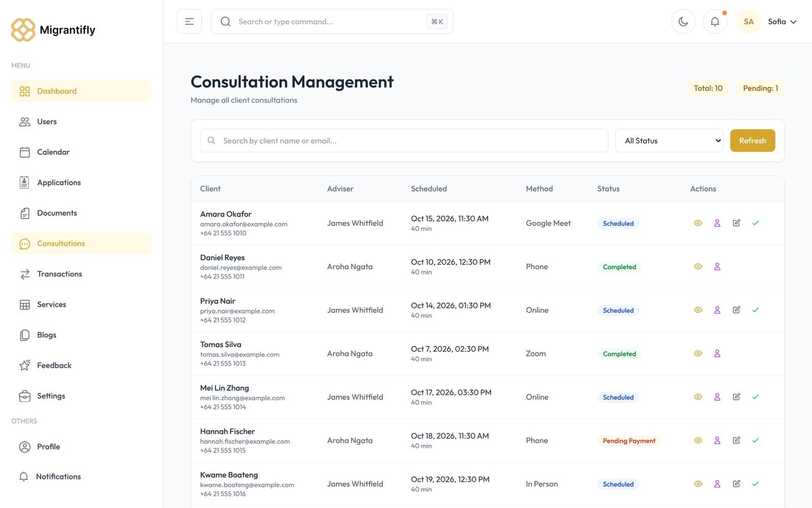Viewport: 812px width, 508px height.
Task: Click the Migrantifly logo
Action: click(53, 30)
